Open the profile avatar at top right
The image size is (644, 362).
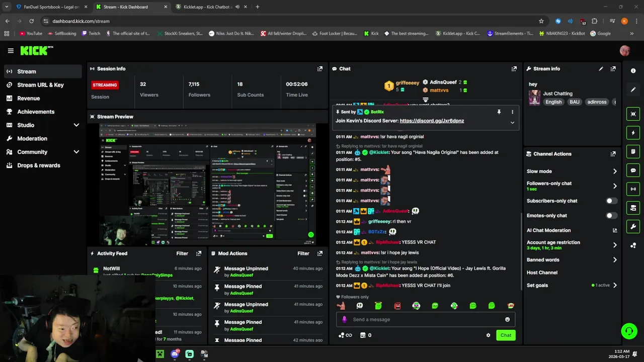[625, 51]
